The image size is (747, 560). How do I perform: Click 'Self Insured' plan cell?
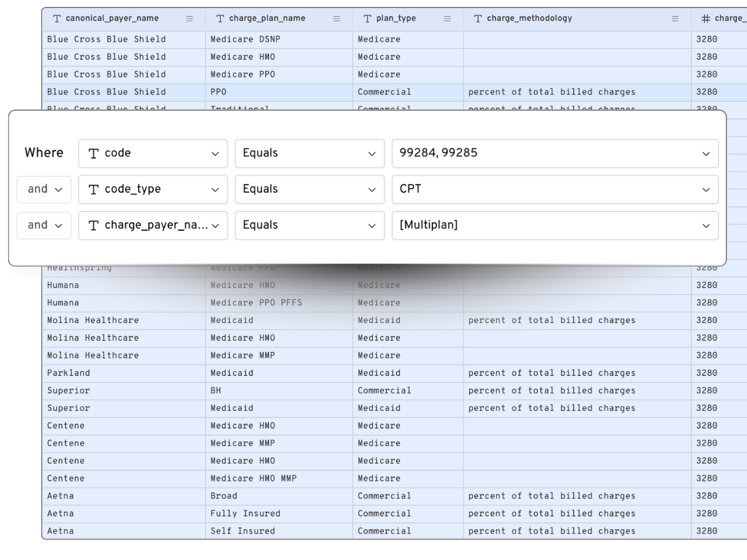pos(279,531)
